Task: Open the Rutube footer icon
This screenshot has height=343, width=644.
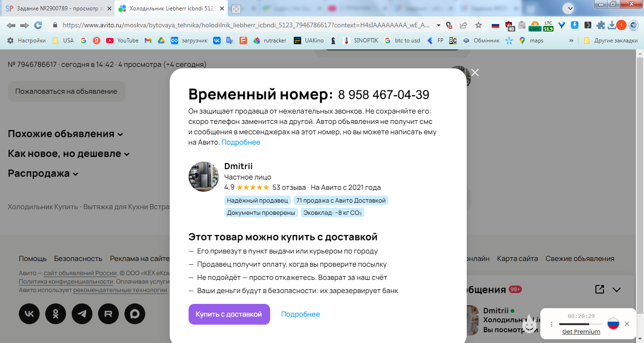Action: (108, 314)
